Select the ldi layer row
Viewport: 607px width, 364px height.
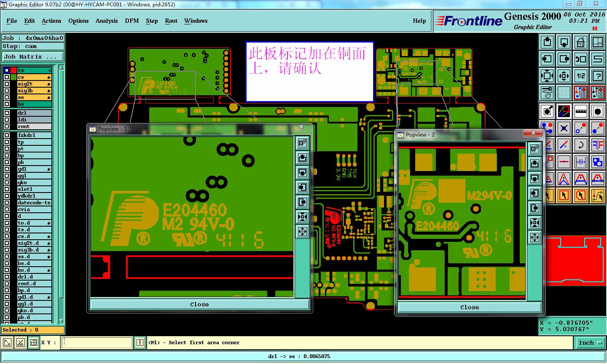(34, 120)
